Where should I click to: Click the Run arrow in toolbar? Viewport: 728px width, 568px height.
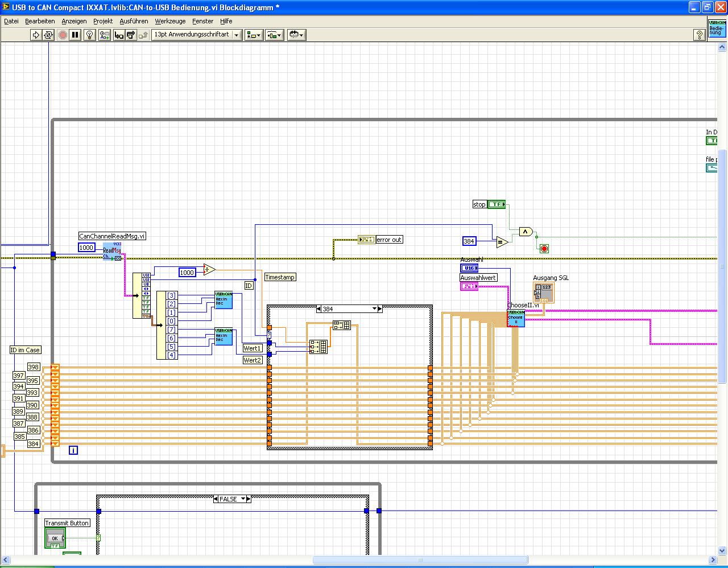(36, 35)
